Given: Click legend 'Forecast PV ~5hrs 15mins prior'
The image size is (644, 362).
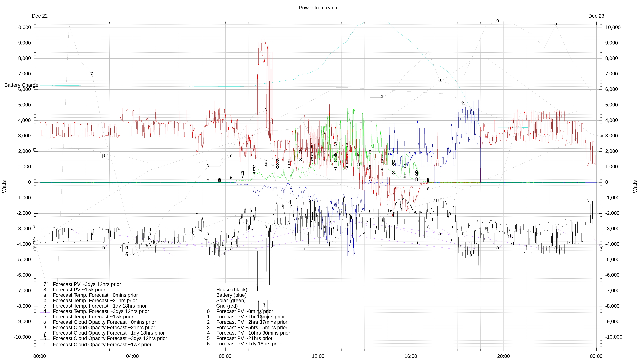Looking at the screenshot, I should tap(252, 328).
